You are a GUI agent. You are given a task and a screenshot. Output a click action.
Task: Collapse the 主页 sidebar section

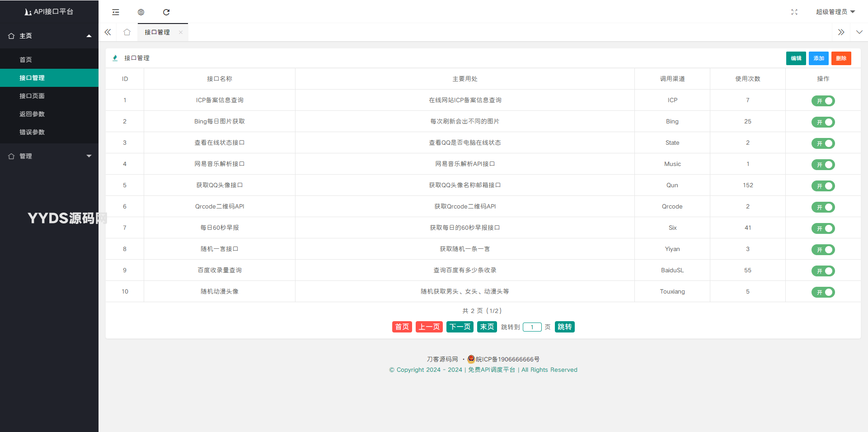(49, 36)
